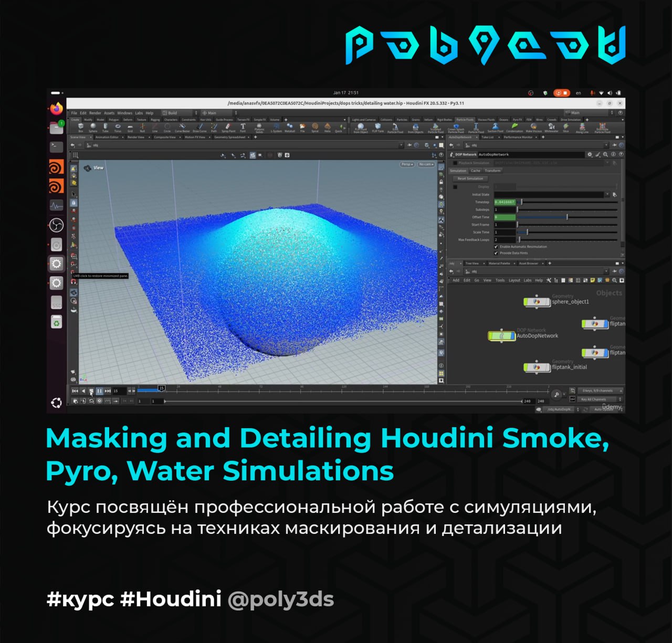672x643 pixels.
Task: Open the Render menu
Action: click(95, 113)
